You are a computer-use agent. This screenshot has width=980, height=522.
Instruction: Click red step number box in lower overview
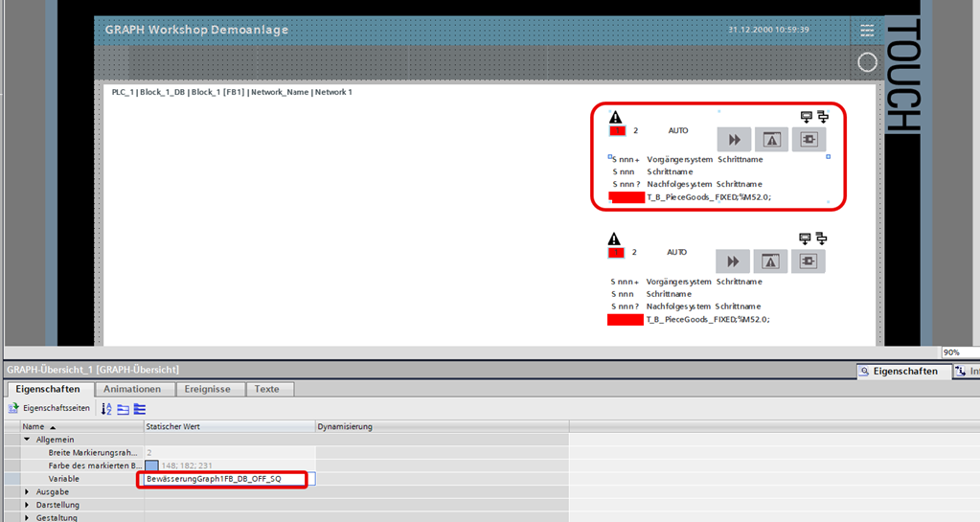pyautogui.click(x=616, y=253)
